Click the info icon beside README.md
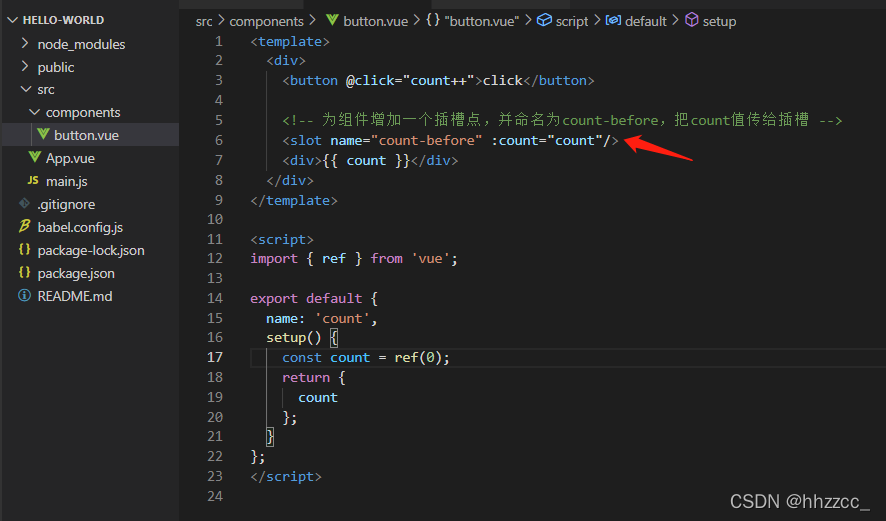The height and width of the screenshot is (521, 886). click(x=24, y=296)
